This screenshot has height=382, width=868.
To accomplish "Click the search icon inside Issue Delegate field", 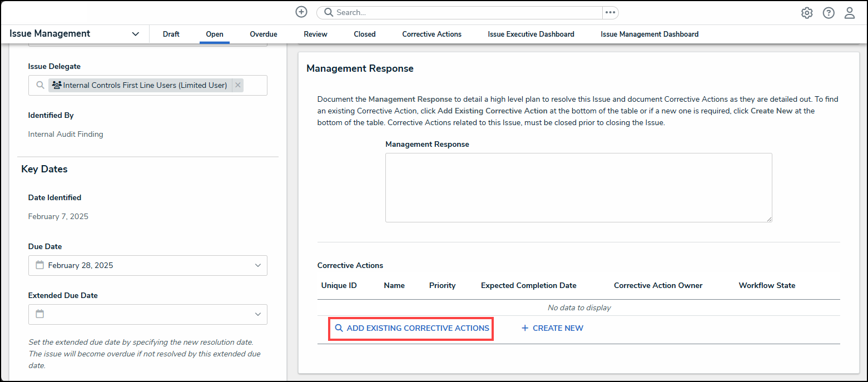I will [39, 85].
